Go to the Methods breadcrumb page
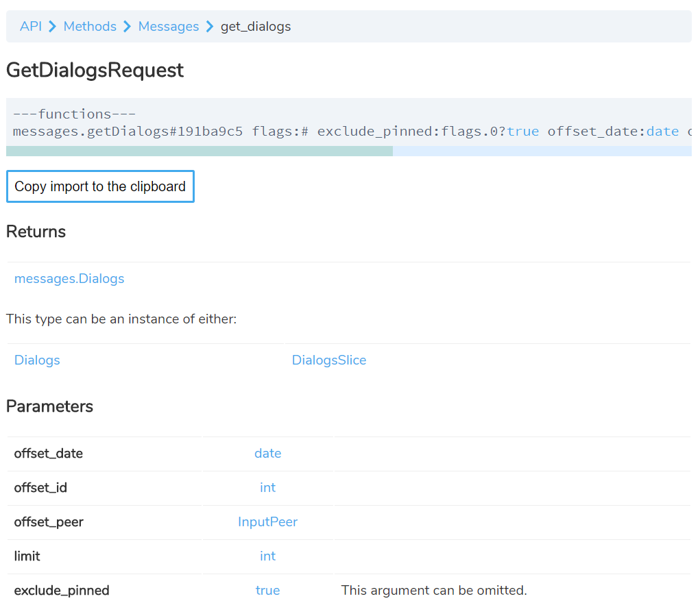This screenshot has height=614, width=700. 90,27
